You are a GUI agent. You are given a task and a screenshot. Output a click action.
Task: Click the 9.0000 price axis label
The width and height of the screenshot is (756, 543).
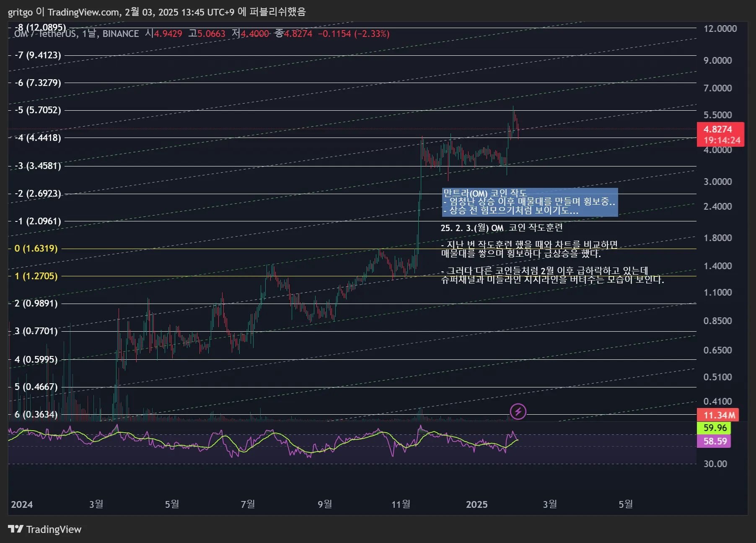pos(717,60)
